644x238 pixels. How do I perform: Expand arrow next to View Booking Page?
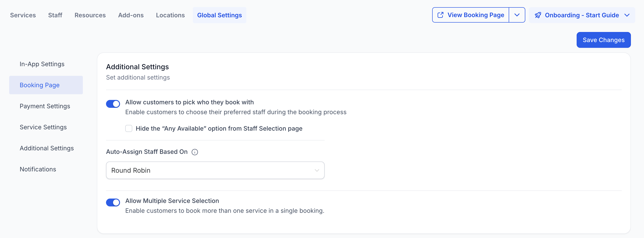[x=517, y=15]
